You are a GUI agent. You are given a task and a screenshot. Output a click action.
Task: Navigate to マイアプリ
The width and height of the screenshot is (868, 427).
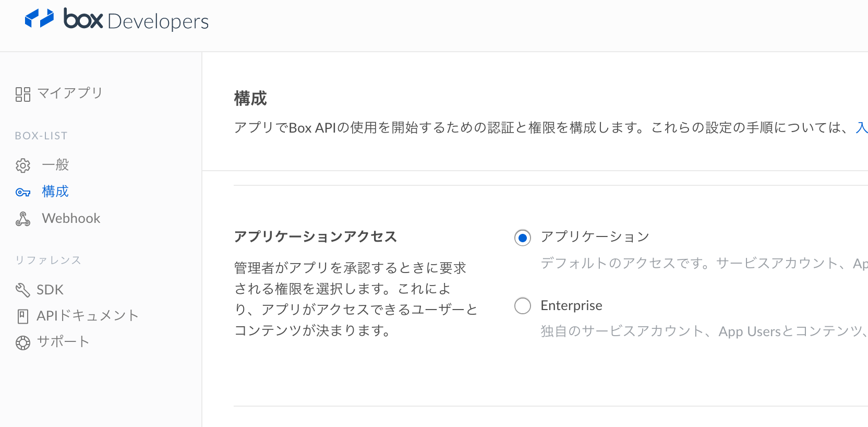tap(71, 93)
